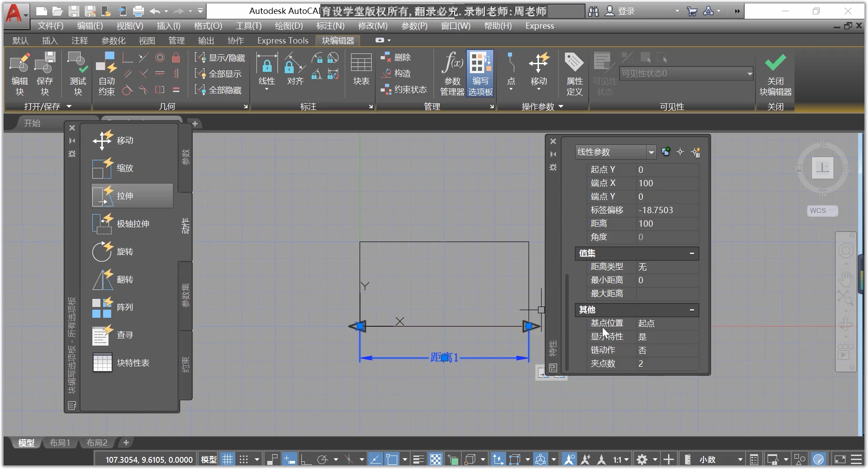Collapse the 值集 section in properties
The height and width of the screenshot is (469, 868).
[692, 254]
